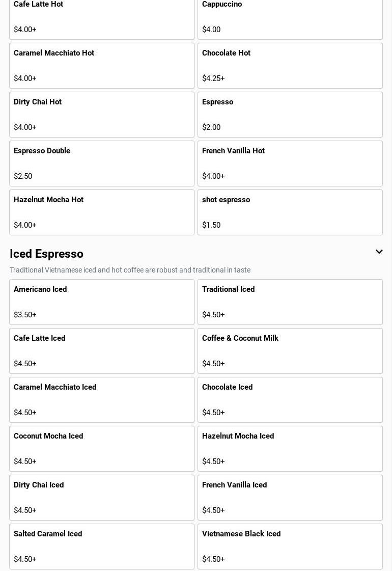Select the Coconut Mocha Iced drink
This screenshot has width=392, height=571.
pyautogui.click(x=102, y=449)
